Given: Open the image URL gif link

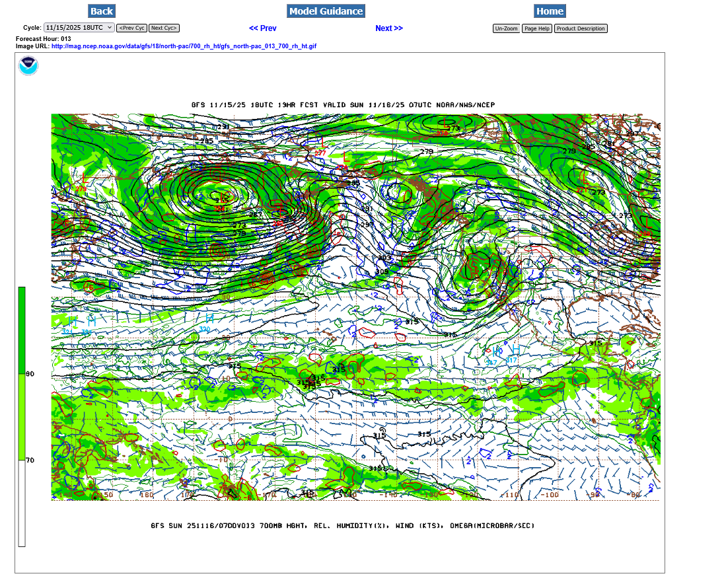Looking at the screenshot, I should point(184,46).
